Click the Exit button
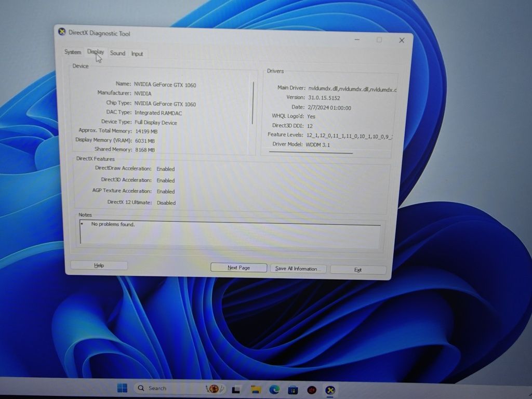Screen dimensions: 532x399 pyautogui.click(x=358, y=270)
